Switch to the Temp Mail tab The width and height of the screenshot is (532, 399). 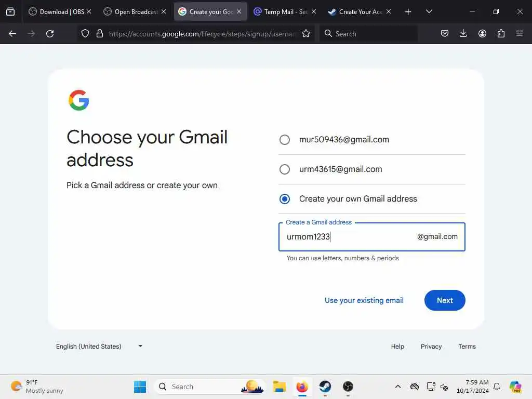pyautogui.click(x=285, y=11)
